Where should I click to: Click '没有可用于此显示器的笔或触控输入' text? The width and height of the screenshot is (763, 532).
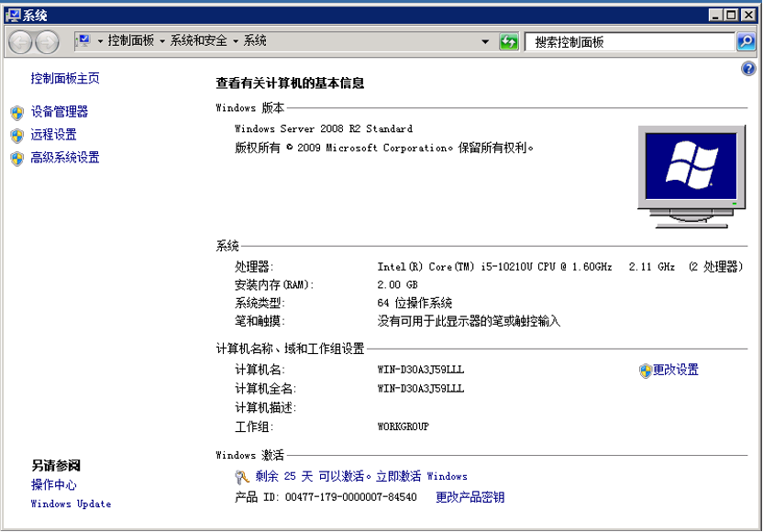click(x=470, y=321)
